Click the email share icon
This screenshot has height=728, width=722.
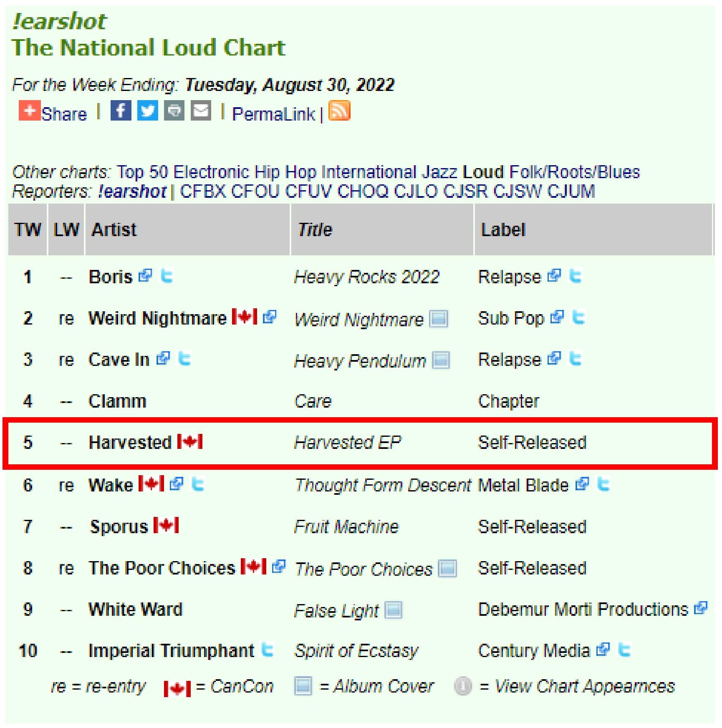click(201, 111)
